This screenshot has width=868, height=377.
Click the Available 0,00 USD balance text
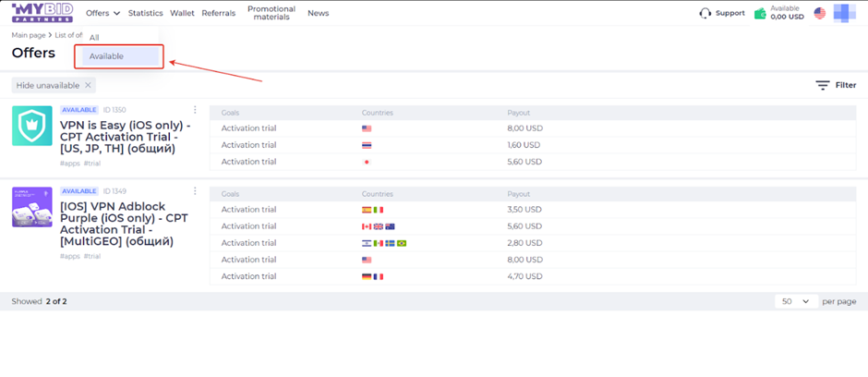(787, 13)
